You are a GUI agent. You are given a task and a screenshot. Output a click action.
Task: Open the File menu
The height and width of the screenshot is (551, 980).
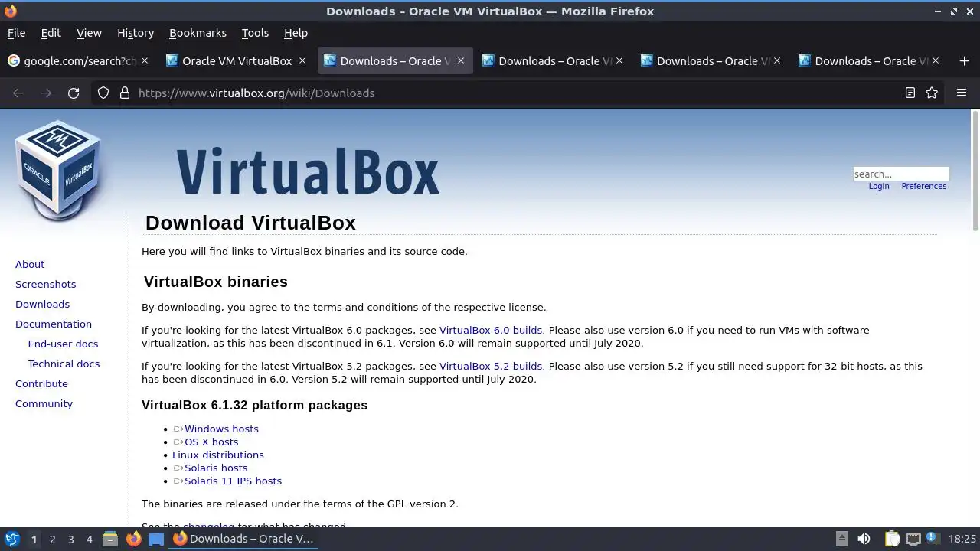point(16,33)
